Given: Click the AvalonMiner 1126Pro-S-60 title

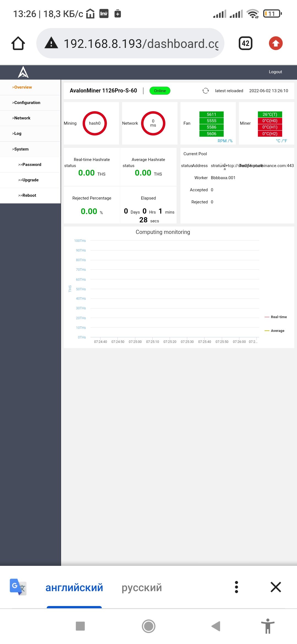Looking at the screenshot, I should (x=103, y=91).
